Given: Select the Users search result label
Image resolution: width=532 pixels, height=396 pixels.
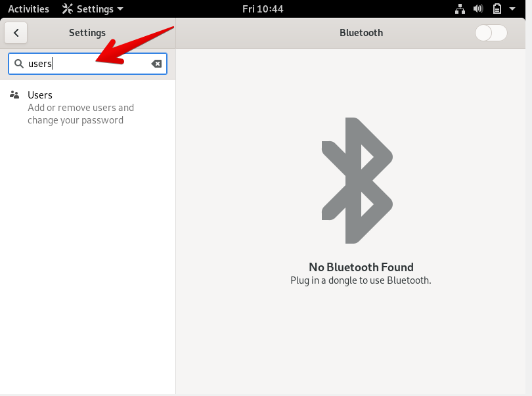Looking at the screenshot, I should point(40,95).
